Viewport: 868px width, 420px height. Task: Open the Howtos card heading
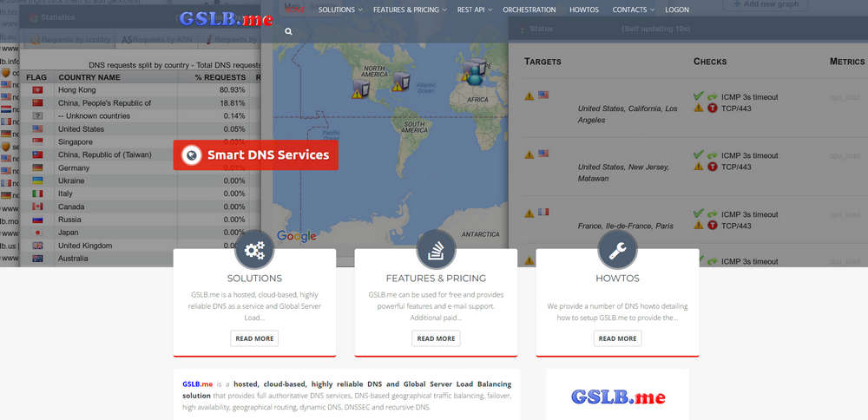(618, 279)
